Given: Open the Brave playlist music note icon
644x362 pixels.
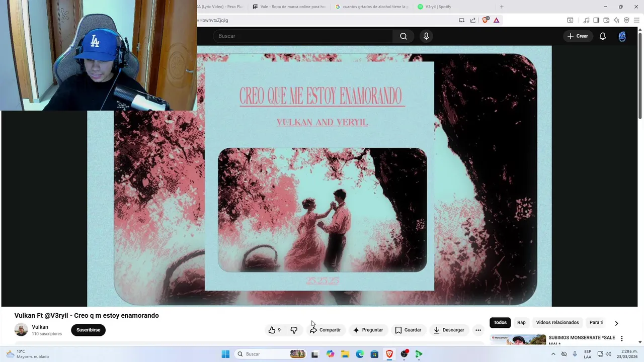Looking at the screenshot, I should [586, 20].
